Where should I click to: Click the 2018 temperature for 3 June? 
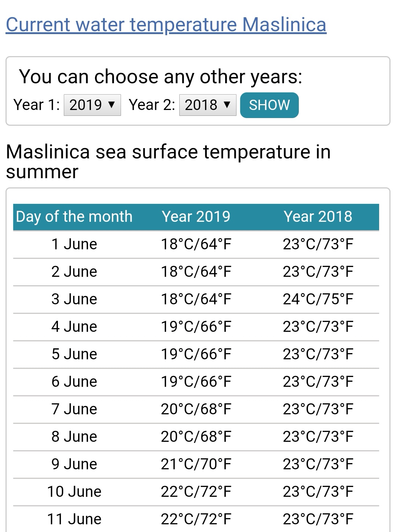pyautogui.click(x=318, y=299)
